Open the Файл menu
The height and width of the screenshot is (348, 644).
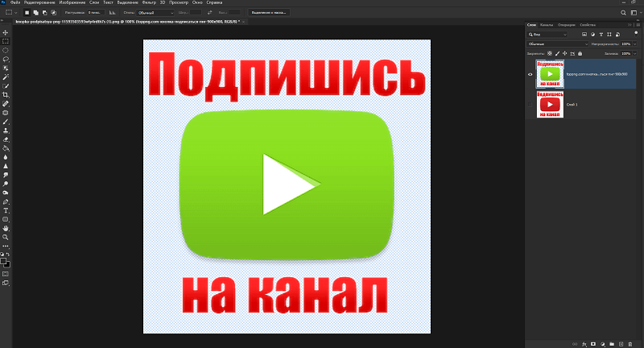click(x=15, y=2)
